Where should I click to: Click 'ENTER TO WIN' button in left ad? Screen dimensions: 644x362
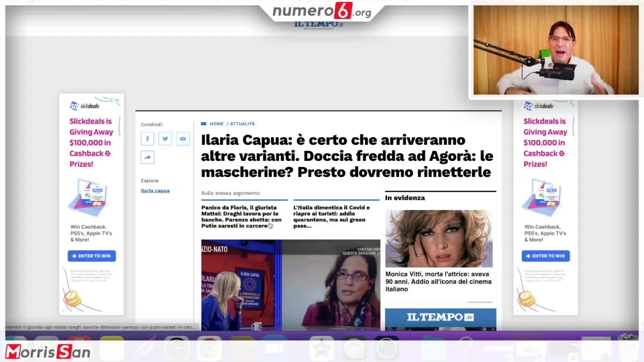pyautogui.click(x=92, y=256)
